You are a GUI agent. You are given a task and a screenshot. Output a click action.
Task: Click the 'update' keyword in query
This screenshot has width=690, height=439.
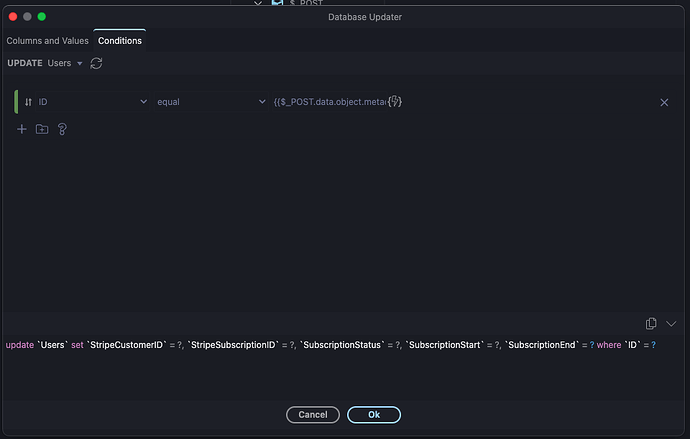(x=20, y=345)
